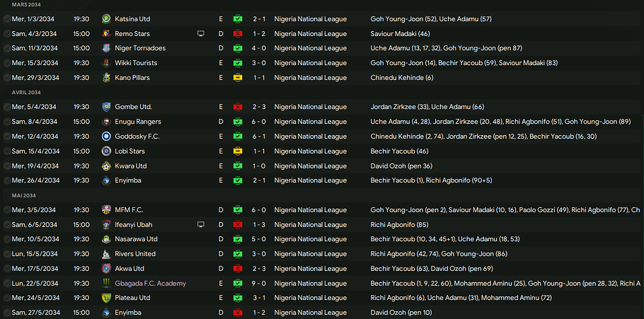Click the yellow draw icon for Lobi Stars match
The image size is (644, 319).
tap(238, 151)
